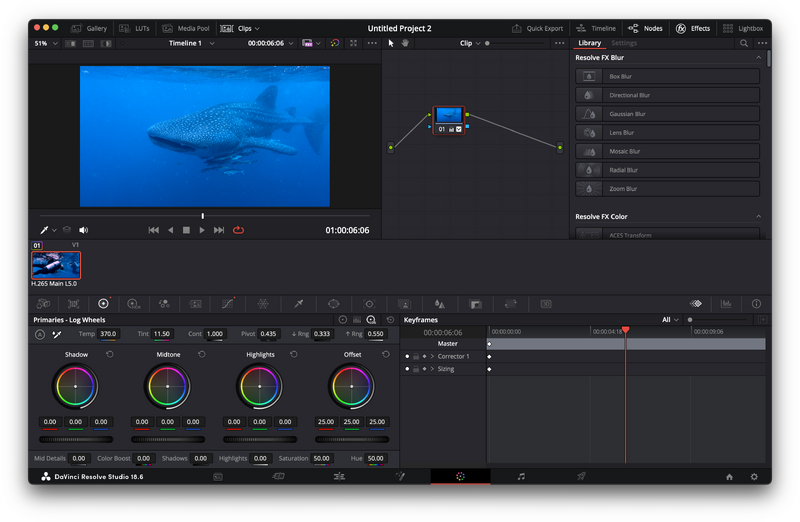Toggle Corrector 1 keyframe track enable dot
Viewport: 800px width, 522px height.
407,356
